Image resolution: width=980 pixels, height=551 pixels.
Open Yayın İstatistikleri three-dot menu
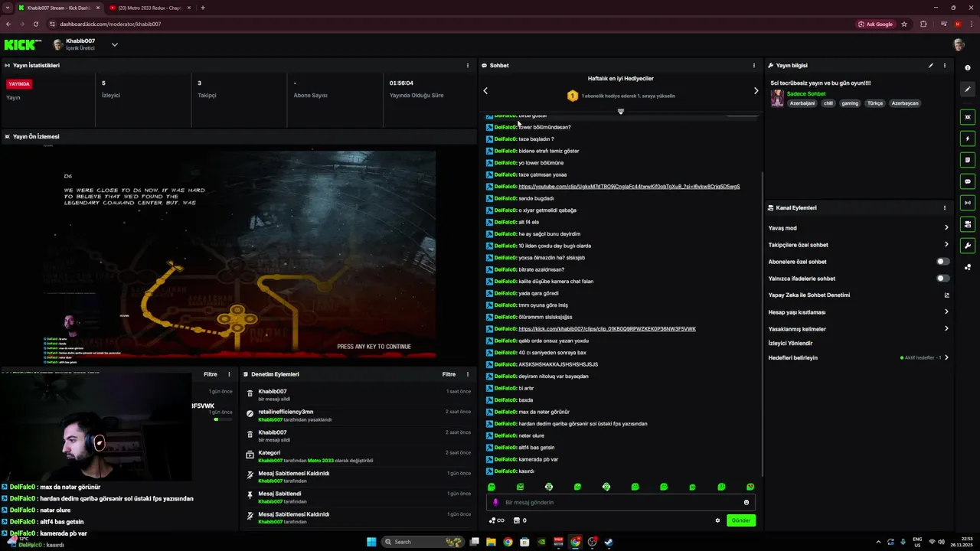pos(468,66)
